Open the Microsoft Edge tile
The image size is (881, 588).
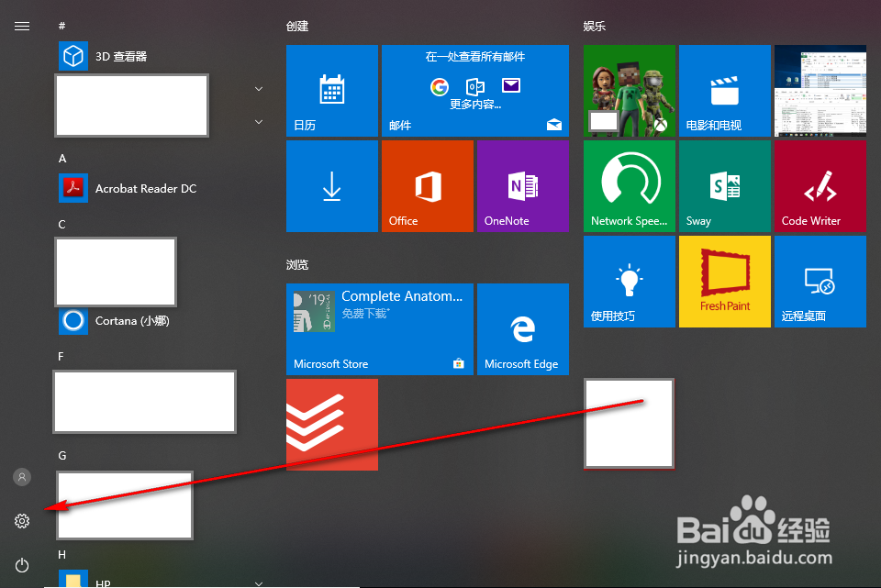[523, 329]
